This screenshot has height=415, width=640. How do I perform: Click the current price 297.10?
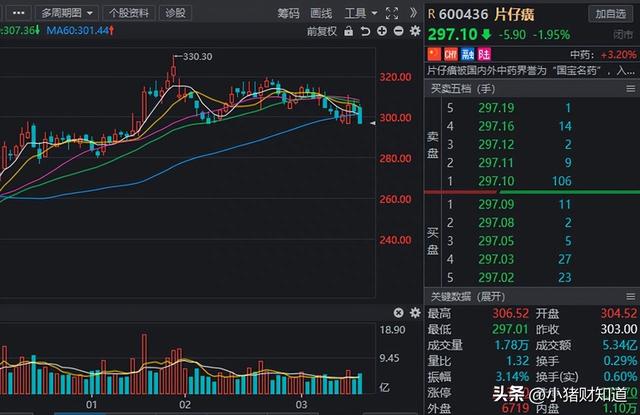pos(453,34)
